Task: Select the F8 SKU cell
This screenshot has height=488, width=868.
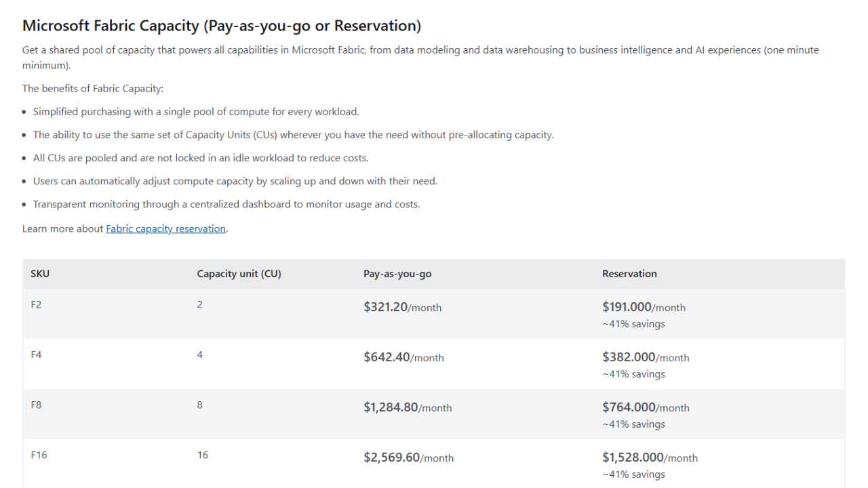Action: click(x=36, y=405)
